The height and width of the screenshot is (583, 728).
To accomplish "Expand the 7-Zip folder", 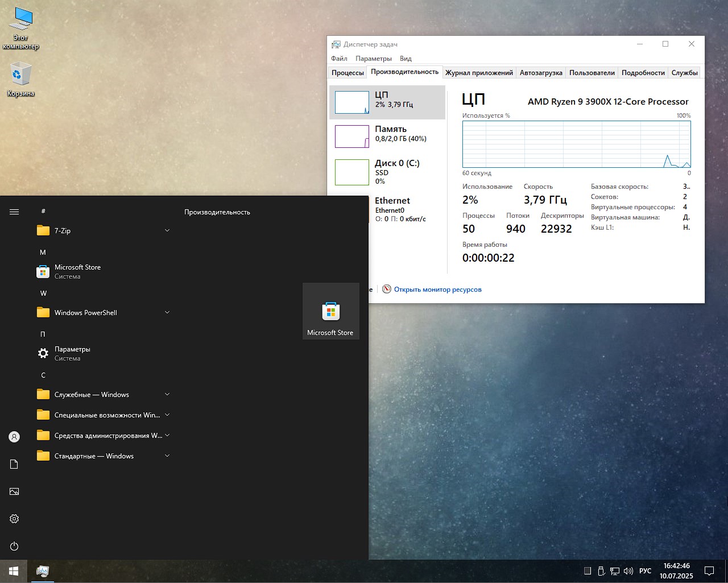I will (103, 230).
